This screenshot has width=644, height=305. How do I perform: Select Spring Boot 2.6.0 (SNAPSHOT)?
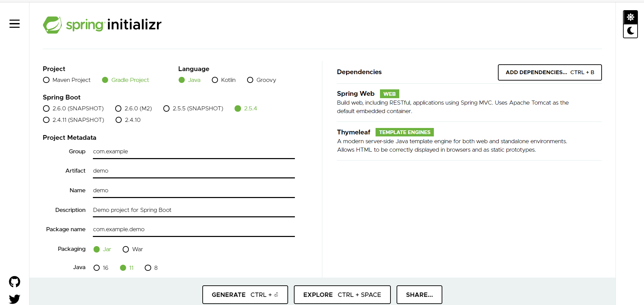coord(74,108)
